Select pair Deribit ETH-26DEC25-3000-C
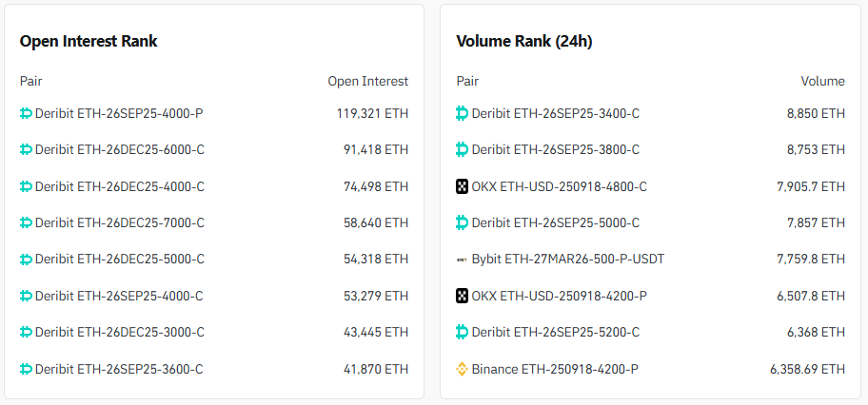The width and height of the screenshot is (868, 405). click(x=120, y=332)
